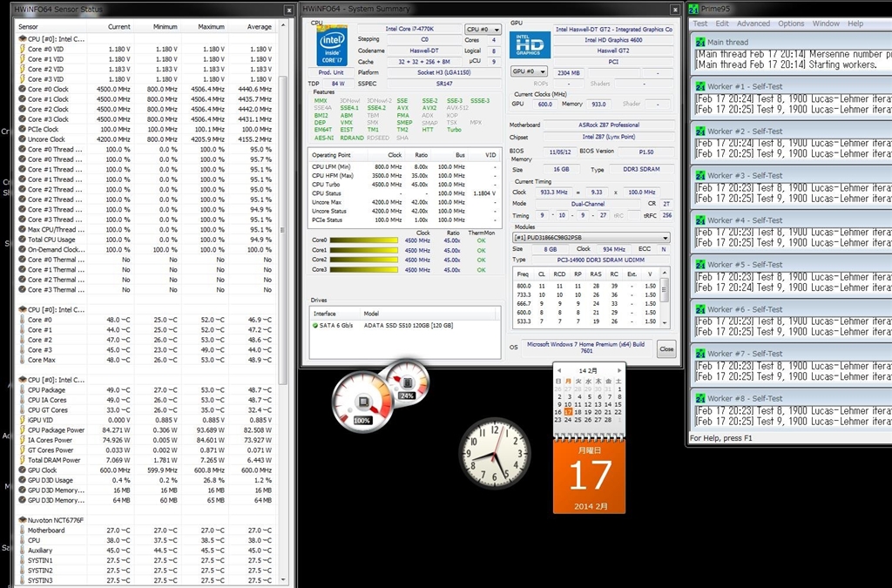Click the Worker #4 - Self-Test title

[745, 220]
